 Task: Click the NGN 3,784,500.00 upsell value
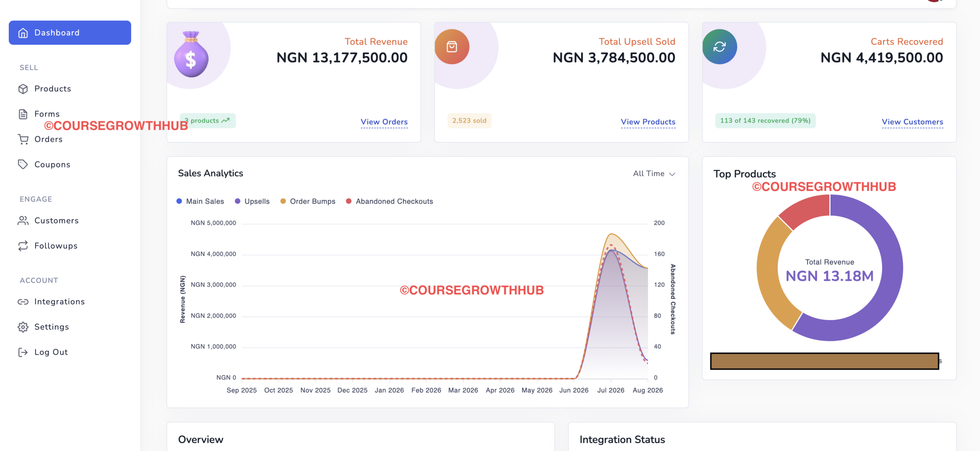click(x=614, y=58)
